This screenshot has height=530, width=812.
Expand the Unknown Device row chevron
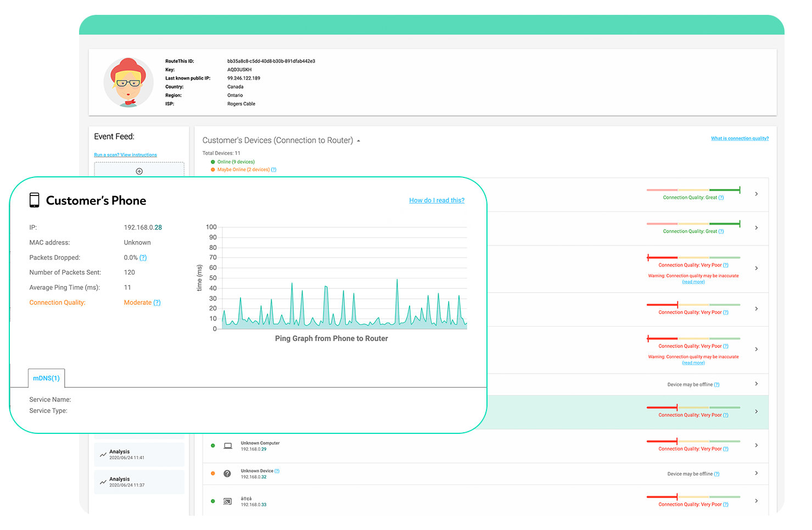[x=757, y=473]
